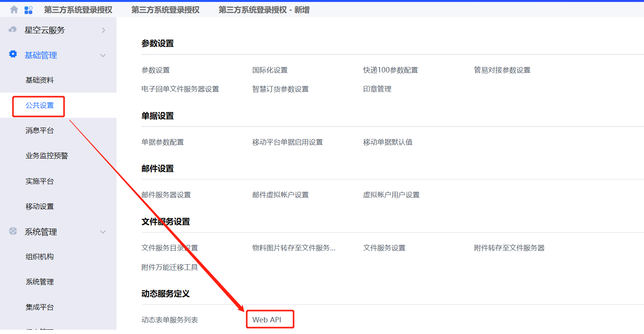Click the 文件服务设置 section heading
The width and height of the screenshot is (644, 334).
tap(166, 222)
